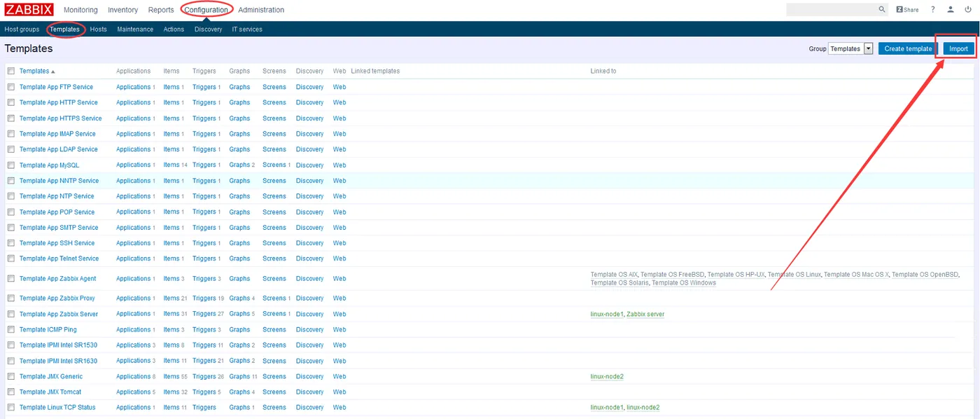The height and width of the screenshot is (419, 980).
Task: Open the Reports menu
Action: (161, 10)
